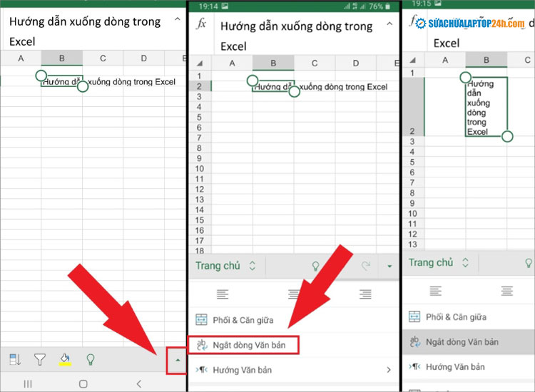Screen dimensions: 535x392
Task: Tap Android home button in left phone
Action: click(83, 384)
